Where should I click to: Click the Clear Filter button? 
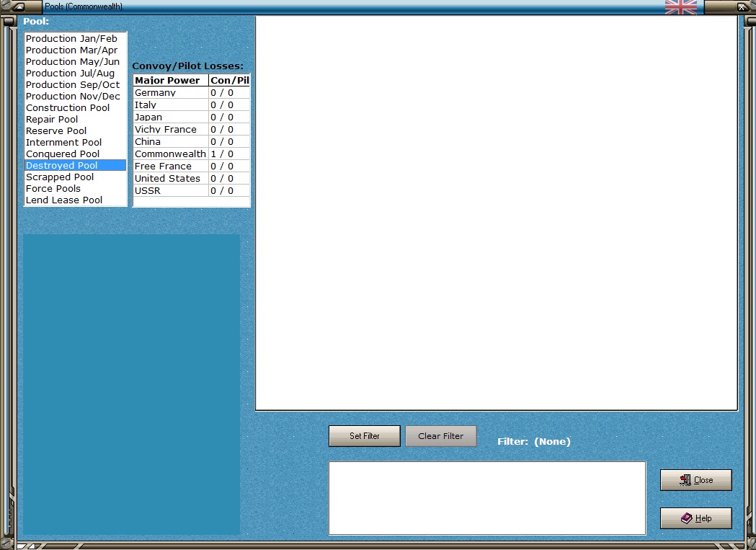440,436
